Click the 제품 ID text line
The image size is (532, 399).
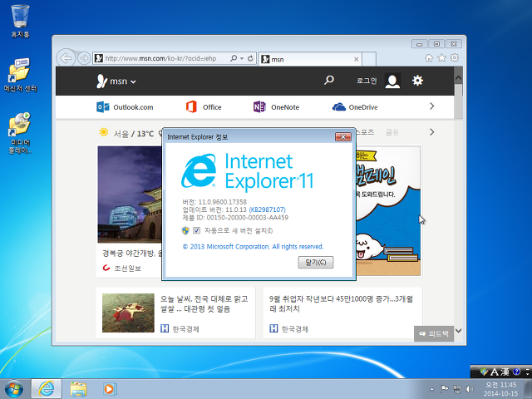point(235,218)
